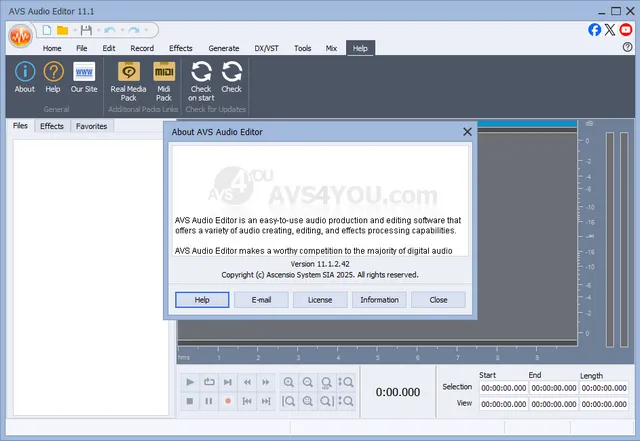Click the E-mail button in About dialog
The height and width of the screenshot is (441, 640).
point(261,300)
